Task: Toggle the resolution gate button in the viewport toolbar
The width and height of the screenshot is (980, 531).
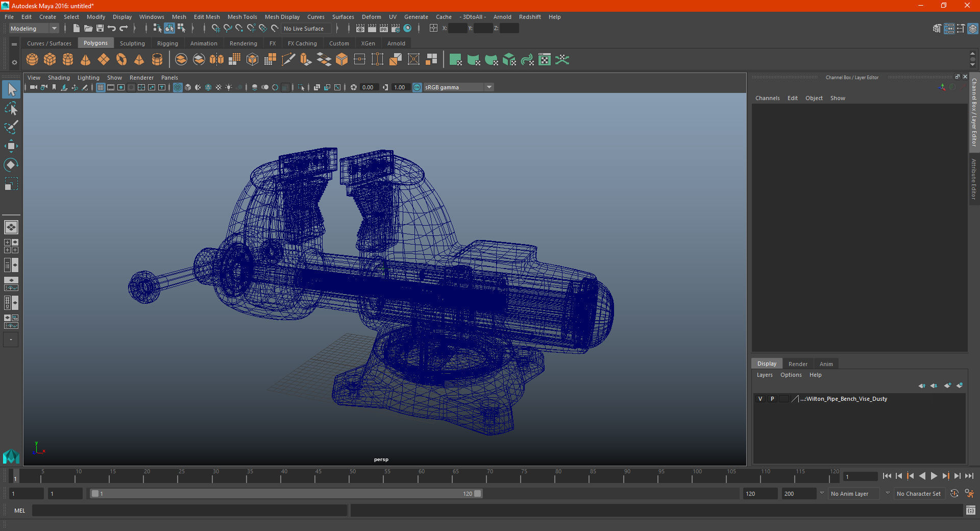Action: [x=121, y=87]
